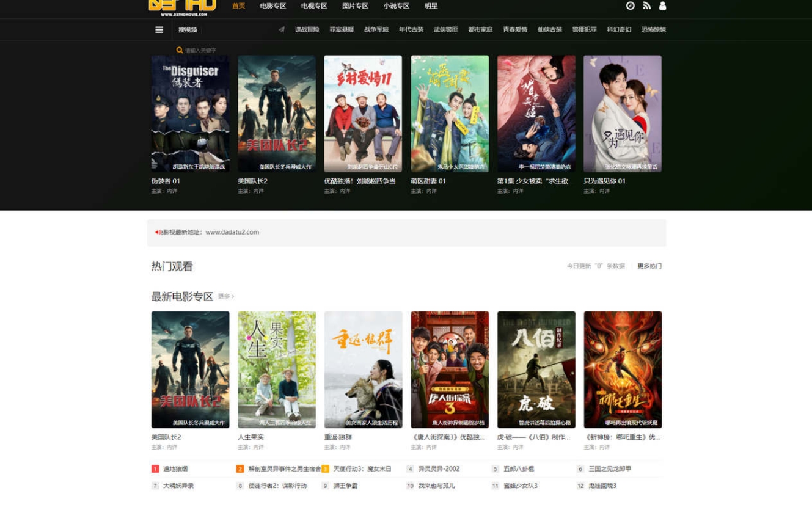Screen dimensions: 812x510
Task: Open ranked item 3 天使行动3：魔女末日
Action: pos(362,469)
